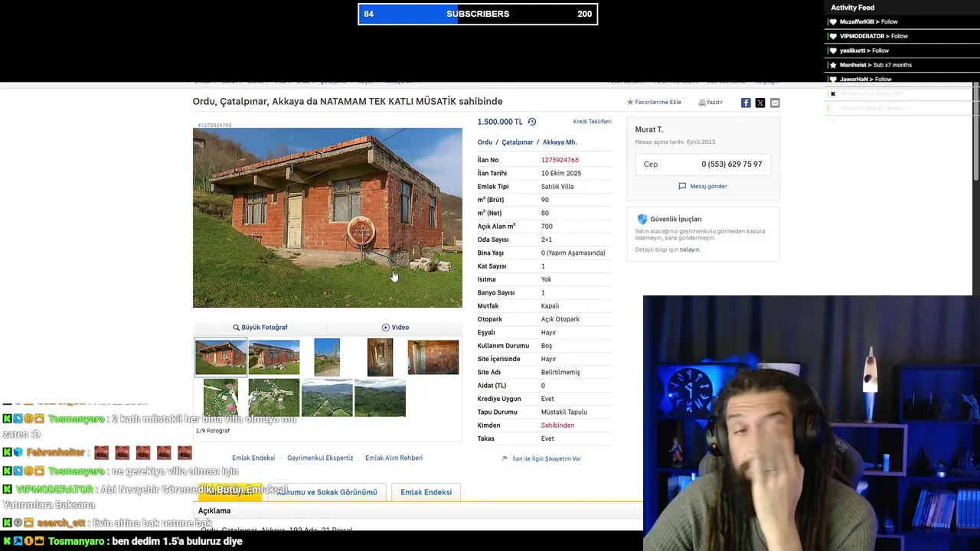Click the 0 (Yapım Aşamasında) value
This screenshot has width=980, height=551.
click(x=573, y=253)
